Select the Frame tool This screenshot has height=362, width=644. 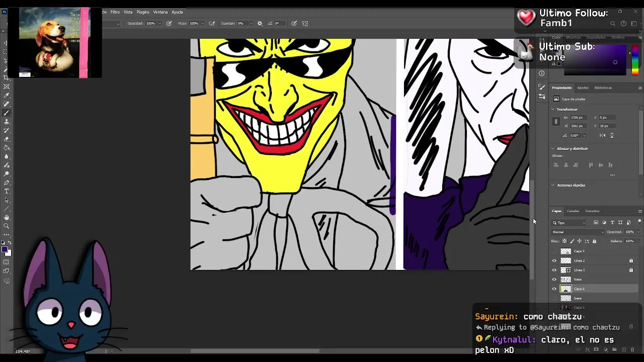(7, 86)
